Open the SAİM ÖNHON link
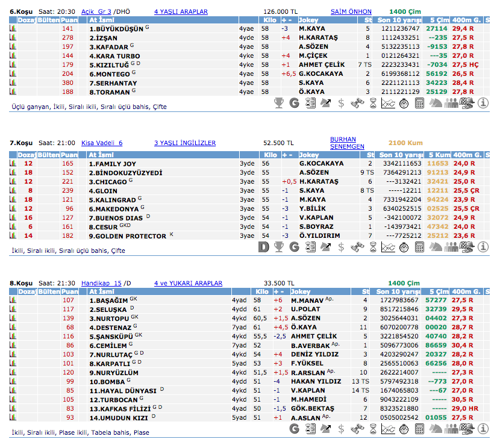500x448 pixels. [x=351, y=11]
